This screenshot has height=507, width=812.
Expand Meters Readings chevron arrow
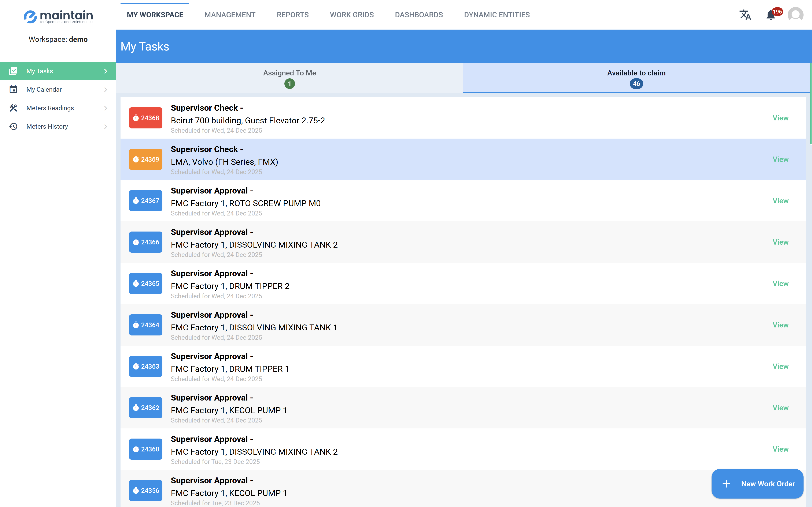click(106, 108)
